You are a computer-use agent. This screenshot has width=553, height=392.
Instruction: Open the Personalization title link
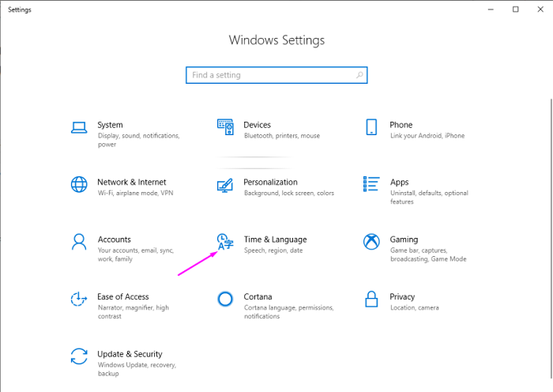click(x=270, y=183)
